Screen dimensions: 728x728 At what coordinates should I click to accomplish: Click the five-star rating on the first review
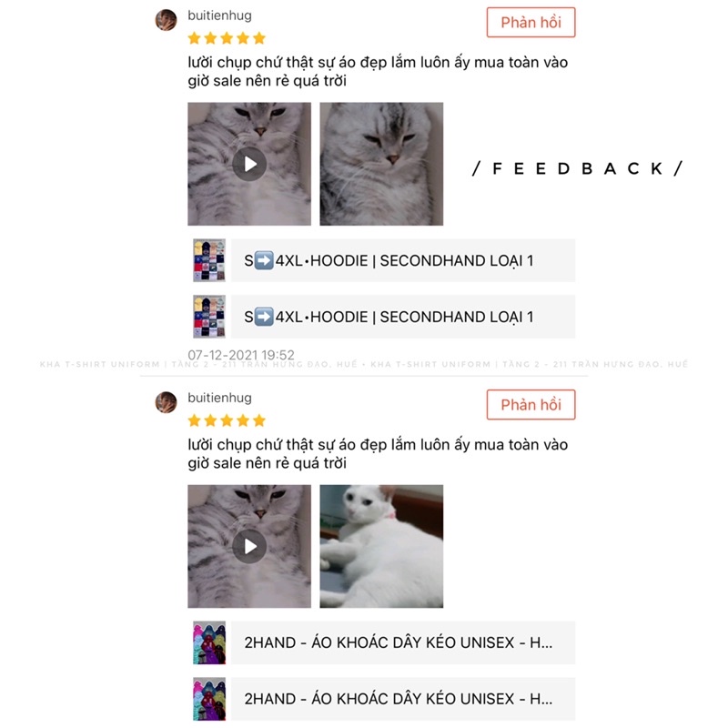(227, 38)
